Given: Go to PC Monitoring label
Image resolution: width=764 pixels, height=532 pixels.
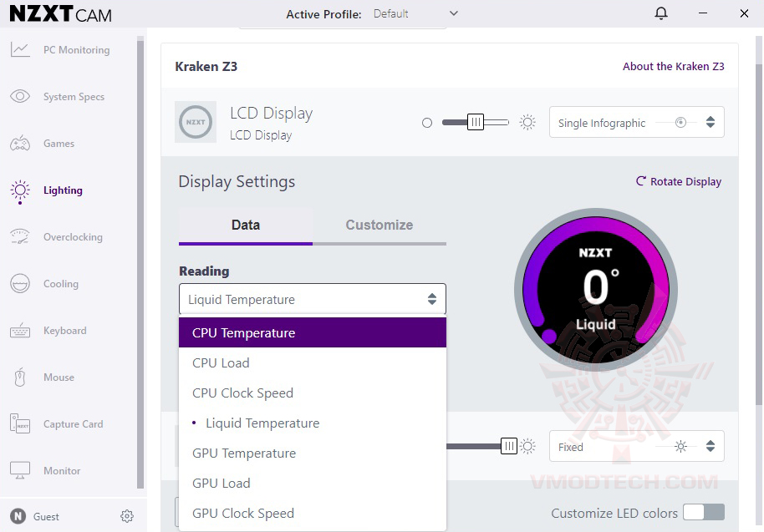Looking at the screenshot, I should [x=77, y=49].
